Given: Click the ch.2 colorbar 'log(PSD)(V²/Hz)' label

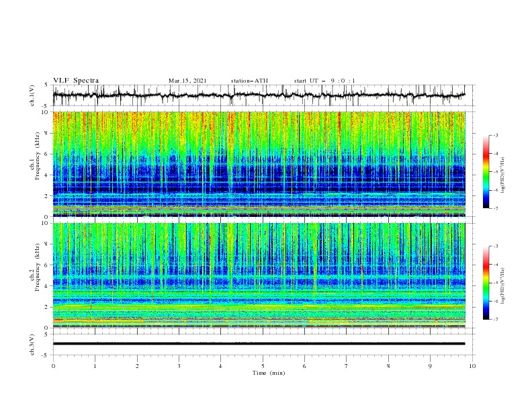Looking at the screenshot, I should click(x=504, y=286).
